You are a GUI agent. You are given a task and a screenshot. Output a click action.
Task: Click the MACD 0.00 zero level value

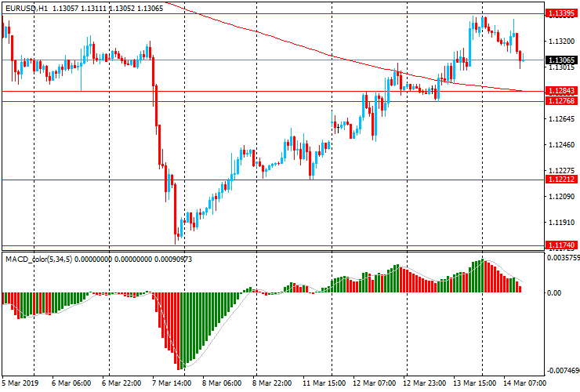tap(554, 292)
